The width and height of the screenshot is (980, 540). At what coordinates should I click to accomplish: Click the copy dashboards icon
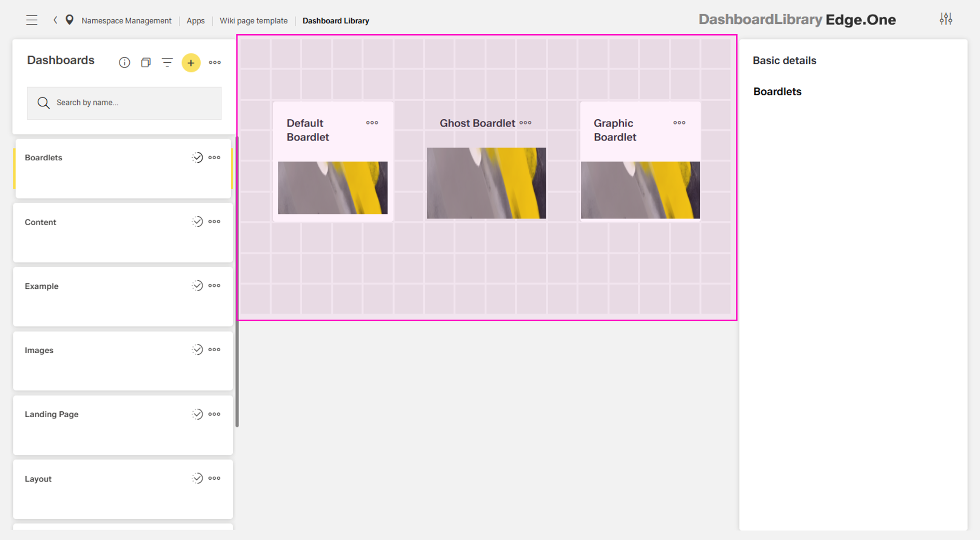click(146, 63)
